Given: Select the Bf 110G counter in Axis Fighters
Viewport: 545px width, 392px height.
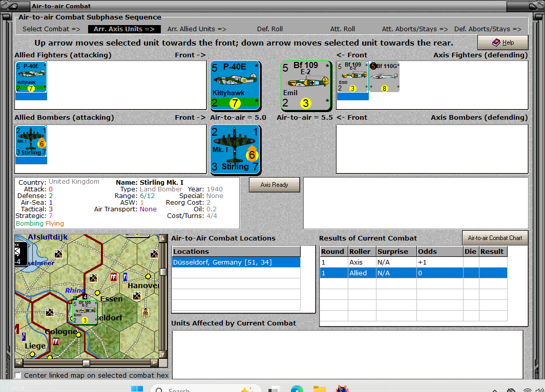Looking at the screenshot, I should click(384, 77).
